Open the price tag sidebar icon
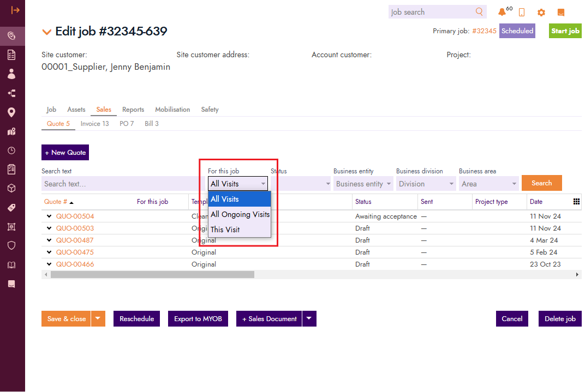This screenshot has width=585, height=392. tap(11, 208)
